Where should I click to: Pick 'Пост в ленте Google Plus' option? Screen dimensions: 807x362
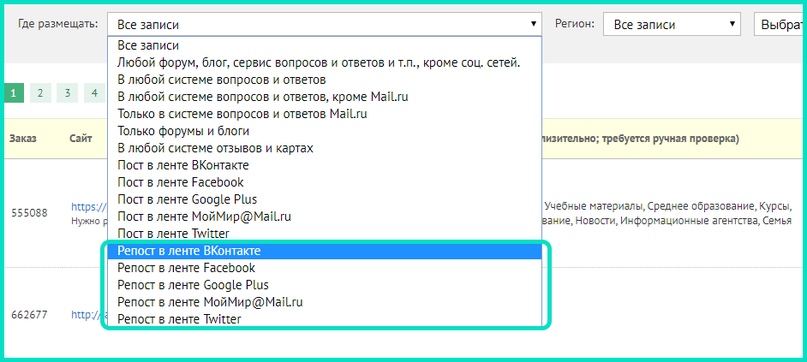(x=324, y=199)
